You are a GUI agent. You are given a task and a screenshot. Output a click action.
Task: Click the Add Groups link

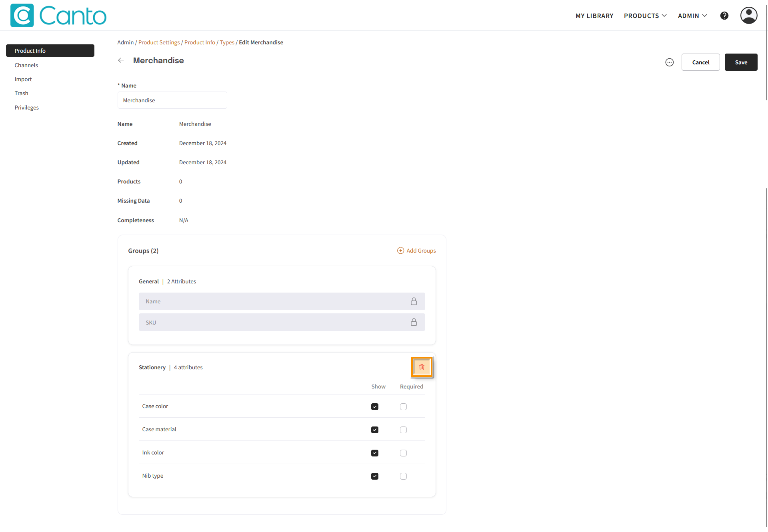pyautogui.click(x=416, y=251)
